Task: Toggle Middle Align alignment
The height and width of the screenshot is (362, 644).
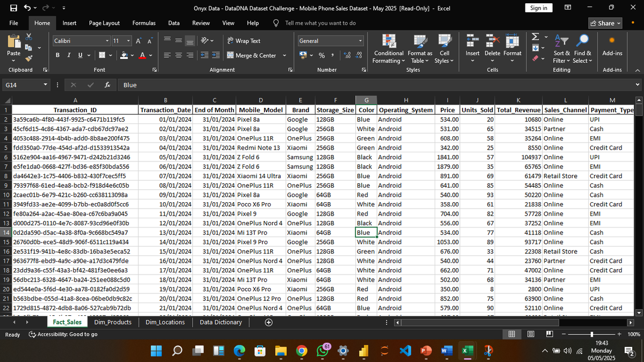Action: tap(179, 41)
